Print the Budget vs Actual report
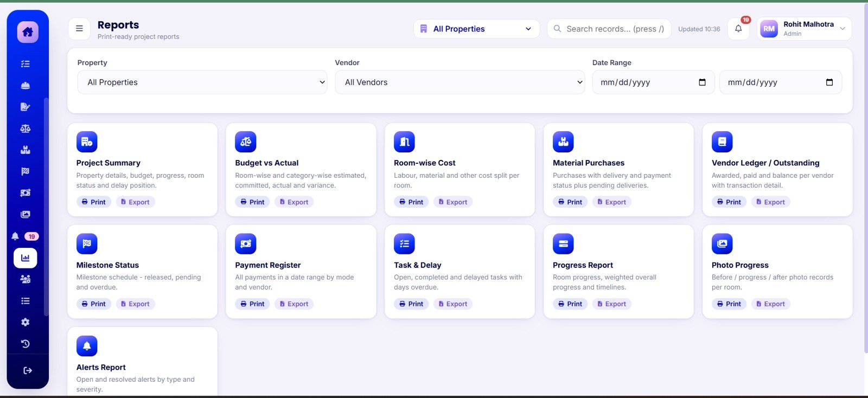Viewport: 868px width, 398px height. (253, 202)
